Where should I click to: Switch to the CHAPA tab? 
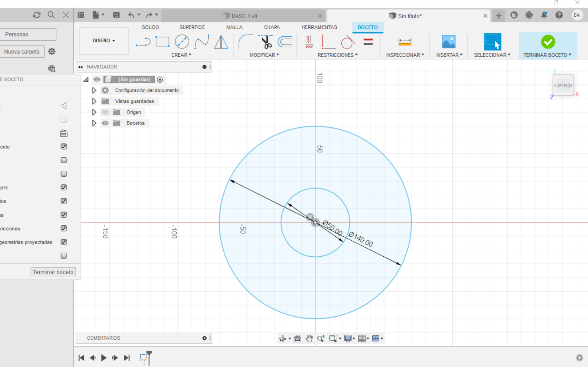pyautogui.click(x=272, y=27)
